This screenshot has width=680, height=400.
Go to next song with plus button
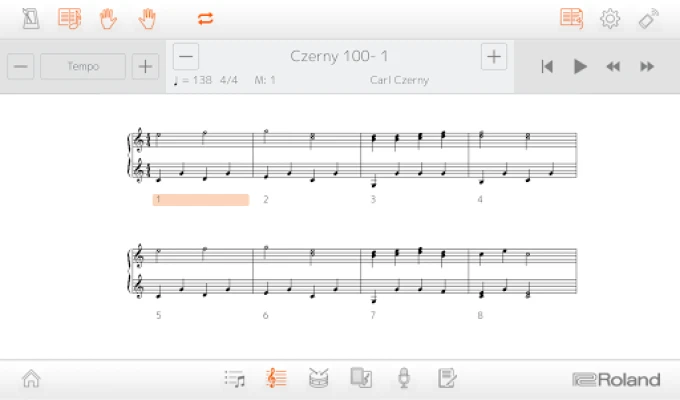[x=494, y=57]
